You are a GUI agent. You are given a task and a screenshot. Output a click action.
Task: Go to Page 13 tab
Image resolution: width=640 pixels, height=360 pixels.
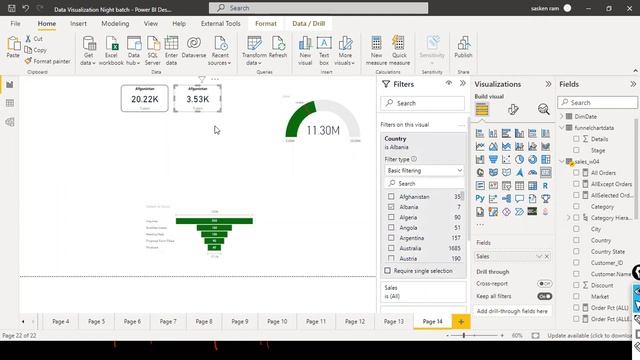coord(393,322)
